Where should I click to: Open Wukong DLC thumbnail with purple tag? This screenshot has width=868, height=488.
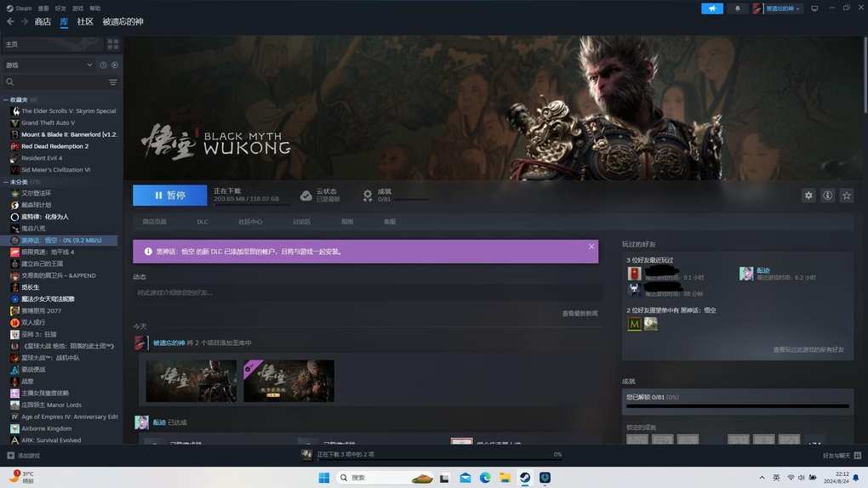coord(289,381)
